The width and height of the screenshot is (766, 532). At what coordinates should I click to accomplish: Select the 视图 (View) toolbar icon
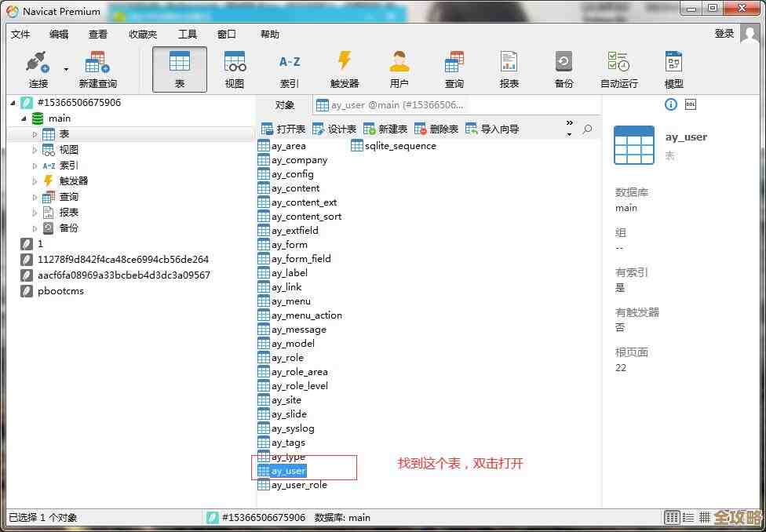[x=234, y=69]
